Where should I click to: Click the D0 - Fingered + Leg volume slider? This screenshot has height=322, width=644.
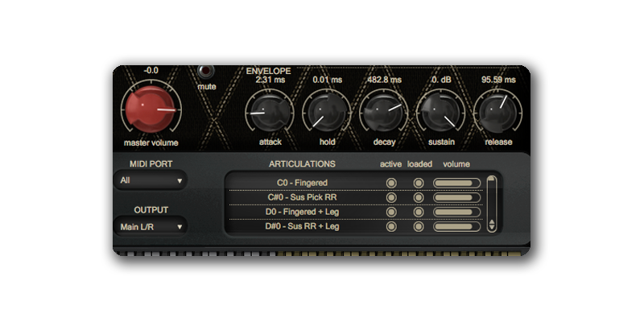coord(456,212)
